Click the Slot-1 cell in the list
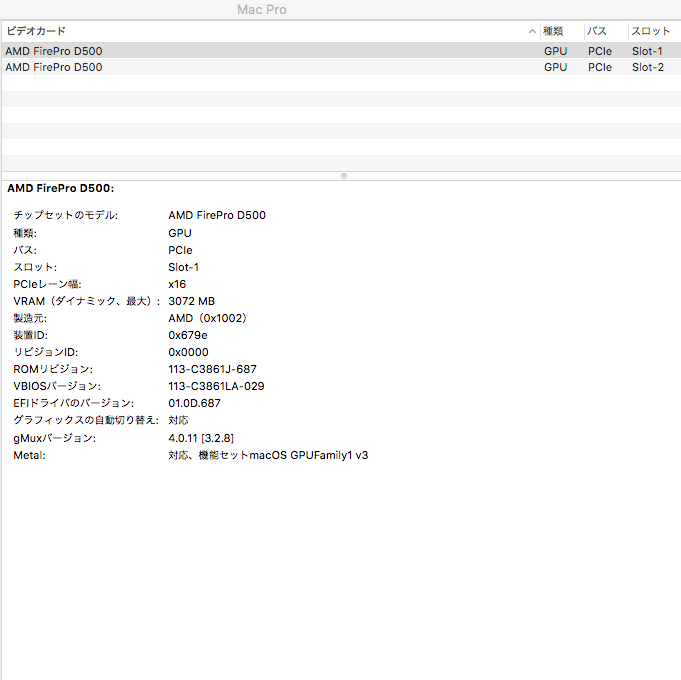The height and width of the screenshot is (680, 681). coord(647,51)
